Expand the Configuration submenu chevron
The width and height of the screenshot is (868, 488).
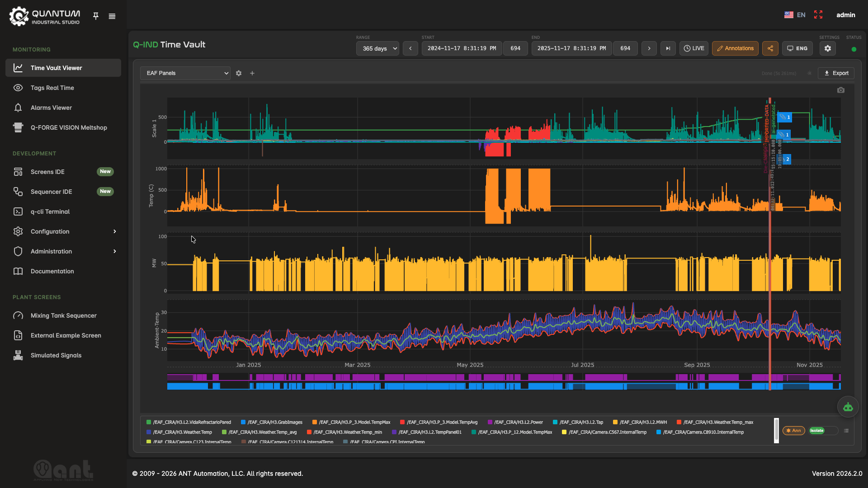pos(114,231)
